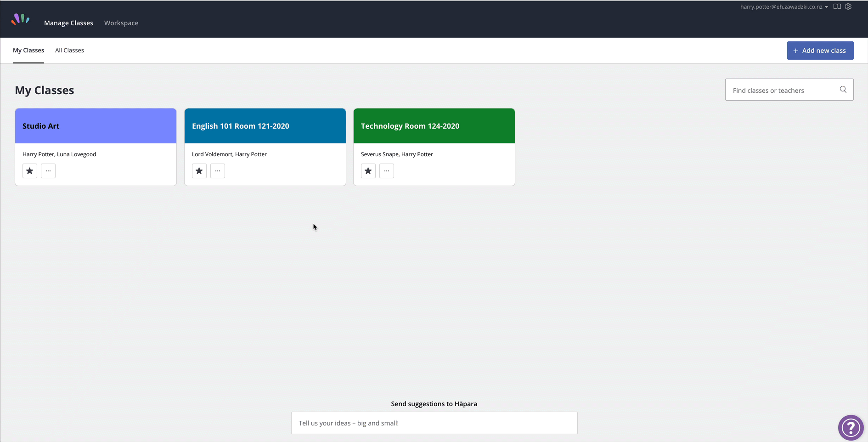Screen dimensions: 868x442
Task: Click teachers text Severus Snape, Harry Potter
Action: click(397, 154)
